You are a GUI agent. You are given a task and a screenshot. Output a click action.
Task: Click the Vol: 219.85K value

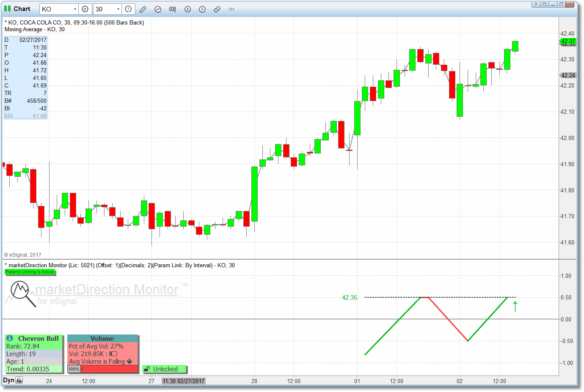pyautogui.click(x=86, y=354)
